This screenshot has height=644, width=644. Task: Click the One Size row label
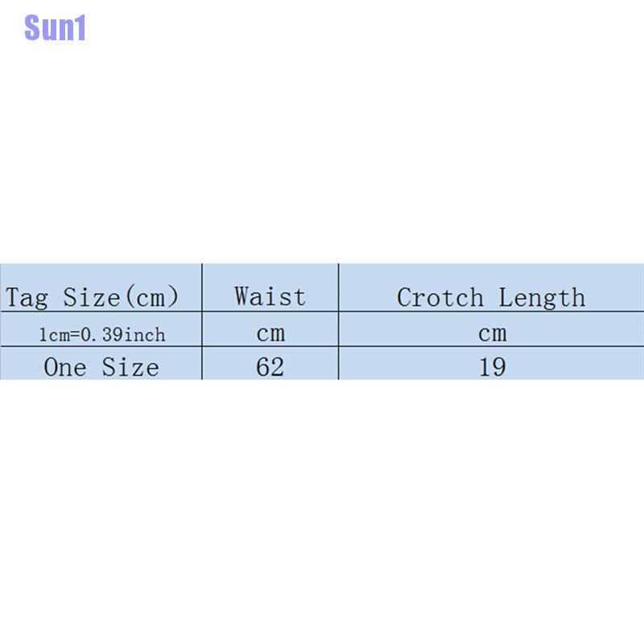pos(101,367)
